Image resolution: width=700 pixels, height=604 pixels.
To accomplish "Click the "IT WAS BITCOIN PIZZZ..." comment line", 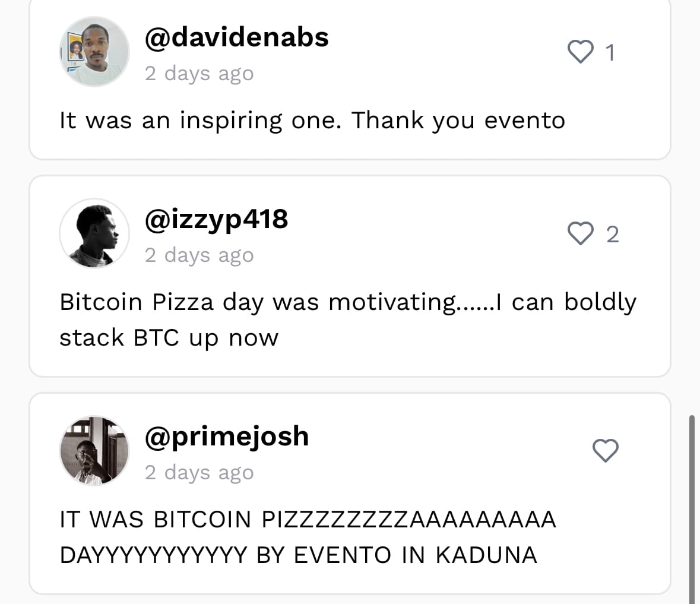I will [x=308, y=520].
